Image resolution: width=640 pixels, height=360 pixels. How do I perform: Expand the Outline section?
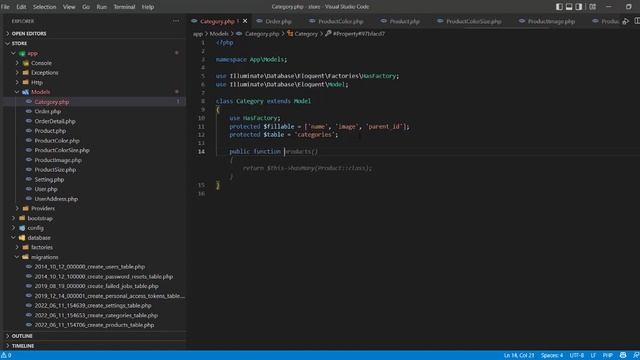click(93, 336)
